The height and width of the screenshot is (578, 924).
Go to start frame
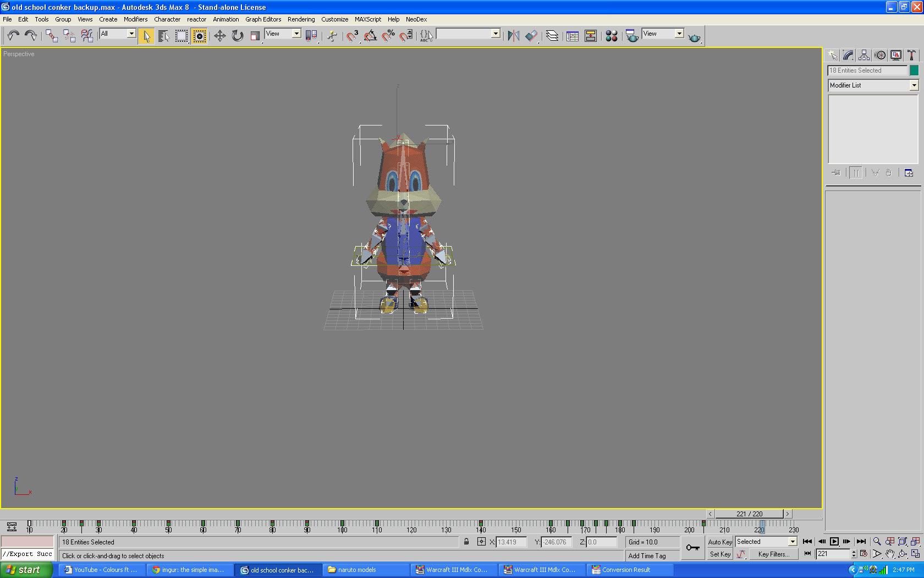coord(807,542)
